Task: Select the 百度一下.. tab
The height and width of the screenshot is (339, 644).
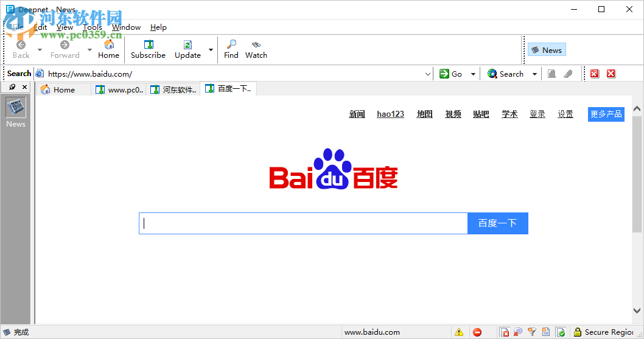Action: click(x=228, y=89)
